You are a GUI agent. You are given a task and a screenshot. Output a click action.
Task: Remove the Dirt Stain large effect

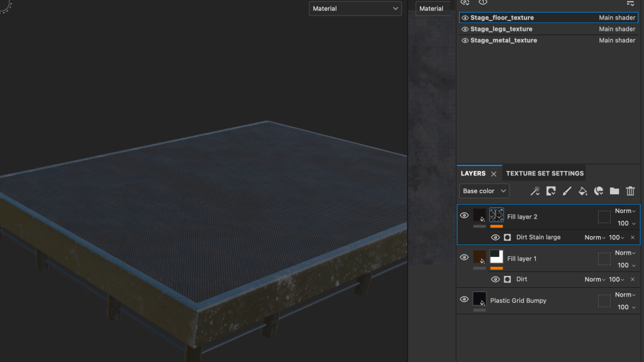click(x=632, y=238)
